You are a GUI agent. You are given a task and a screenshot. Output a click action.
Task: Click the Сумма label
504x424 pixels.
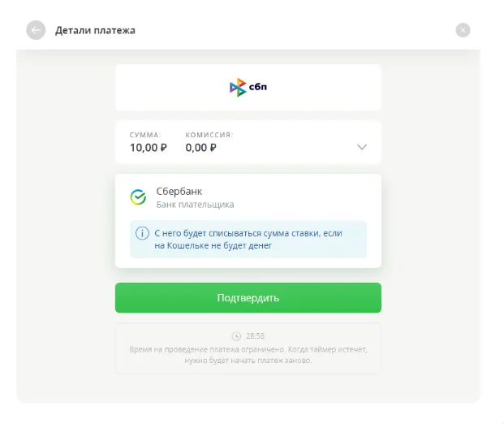pyautogui.click(x=145, y=135)
